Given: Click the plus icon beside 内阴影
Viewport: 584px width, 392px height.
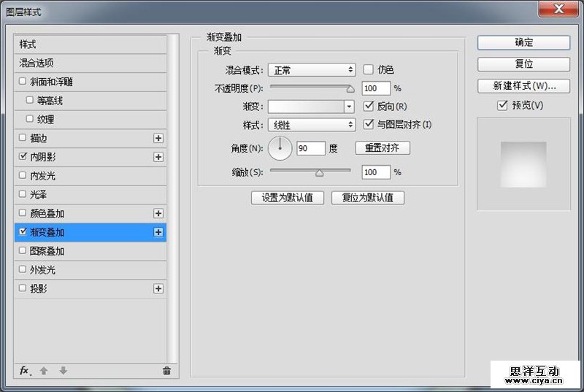Looking at the screenshot, I should (x=158, y=157).
